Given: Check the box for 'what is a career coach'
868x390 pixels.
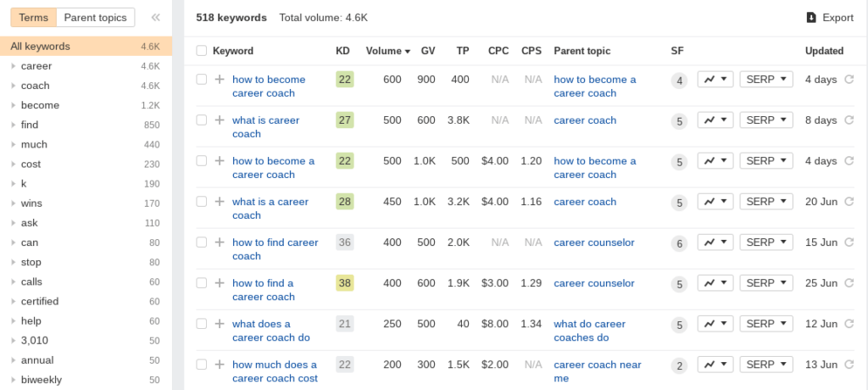Looking at the screenshot, I should (202, 202).
